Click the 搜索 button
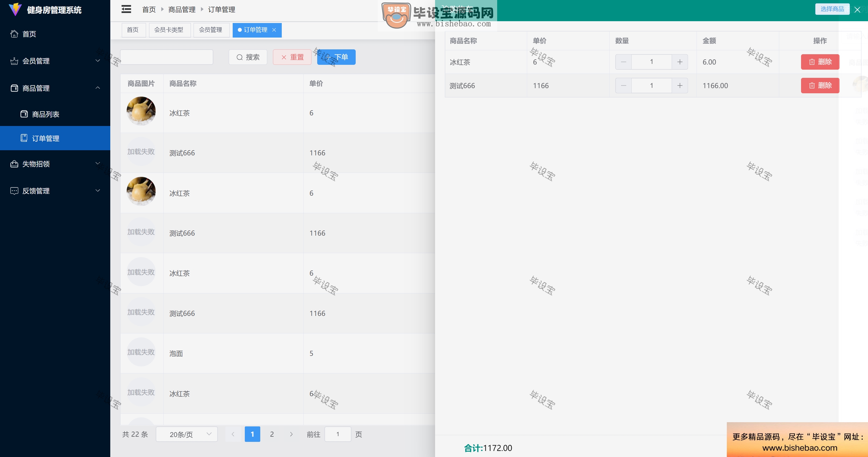868x457 pixels. (x=248, y=57)
